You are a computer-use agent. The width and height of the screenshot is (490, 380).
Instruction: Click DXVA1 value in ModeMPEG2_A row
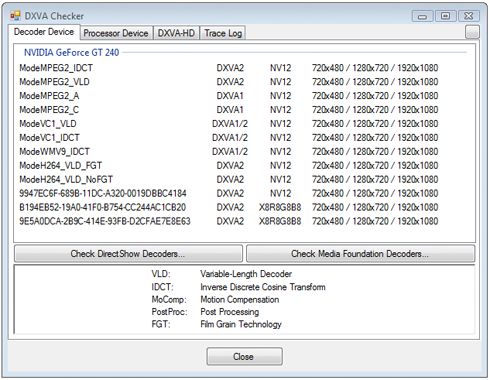pos(230,96)
